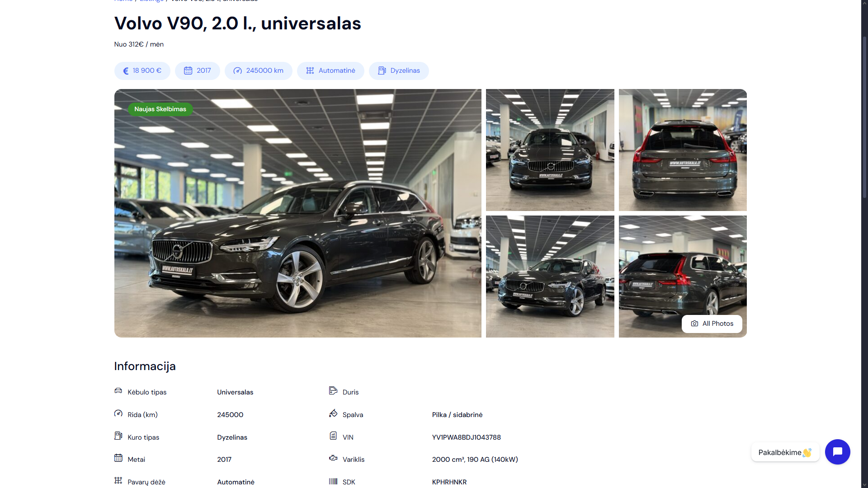Open the main Volvo V90 front-side photo

coord(298,213)
